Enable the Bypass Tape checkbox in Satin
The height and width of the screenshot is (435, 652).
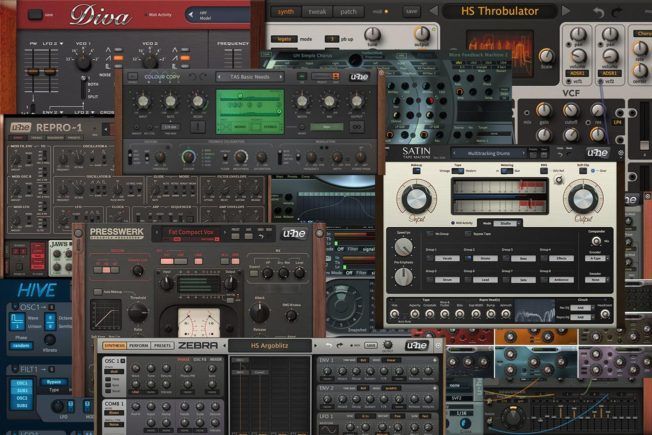click(468, 234)
